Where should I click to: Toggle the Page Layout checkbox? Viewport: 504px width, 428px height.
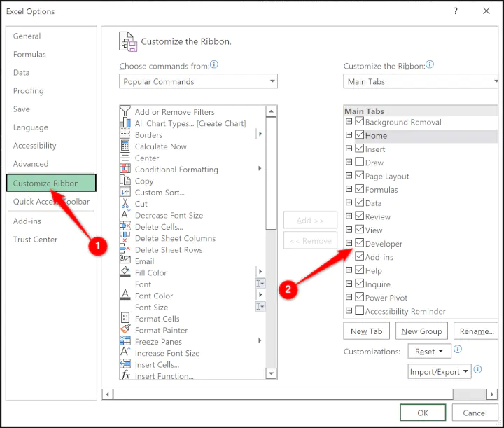[360, 175]
